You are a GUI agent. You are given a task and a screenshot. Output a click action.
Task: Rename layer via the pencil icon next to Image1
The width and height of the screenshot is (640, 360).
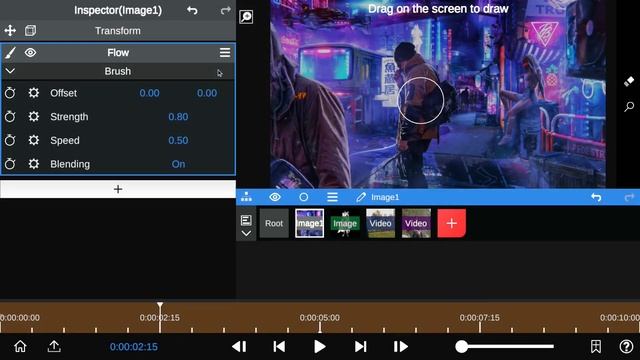click(361, 197)
